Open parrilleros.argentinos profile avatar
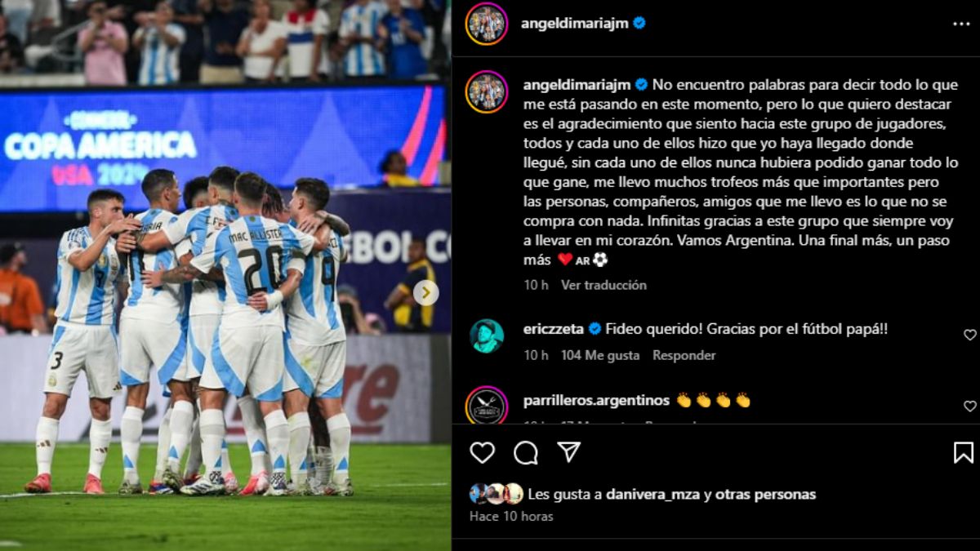Viewport: 980px width, 551px height. pos(487,406)
